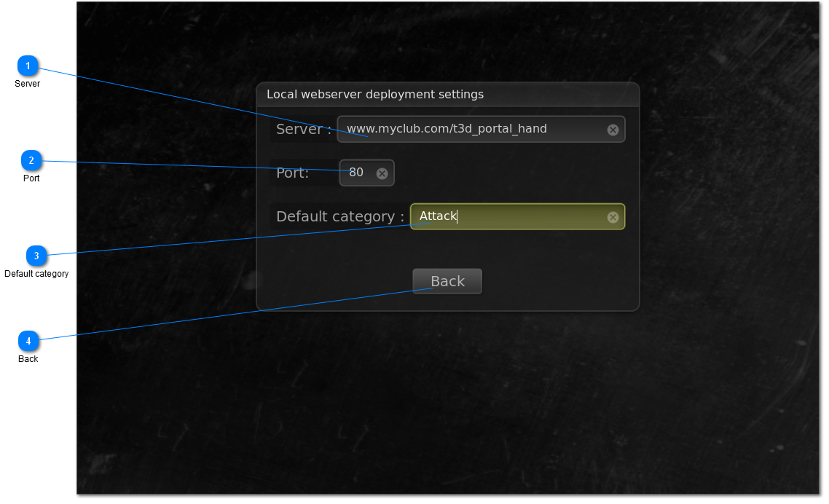Click the X icon beside www.myclub.com/t3d_portal_hand
Image resolution: width=829 pixels, height=504 pixels.
(x=613, y=129)
